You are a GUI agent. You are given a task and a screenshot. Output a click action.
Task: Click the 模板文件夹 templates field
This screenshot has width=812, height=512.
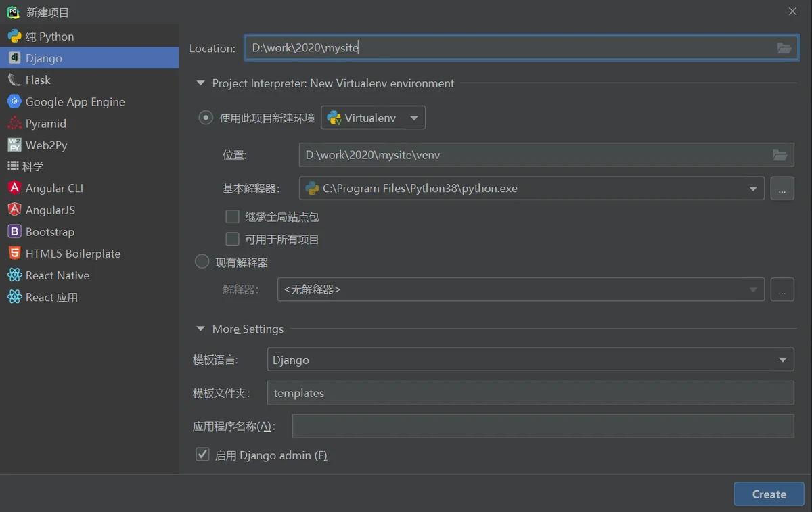pyautogui.click(x=531, y=393)
